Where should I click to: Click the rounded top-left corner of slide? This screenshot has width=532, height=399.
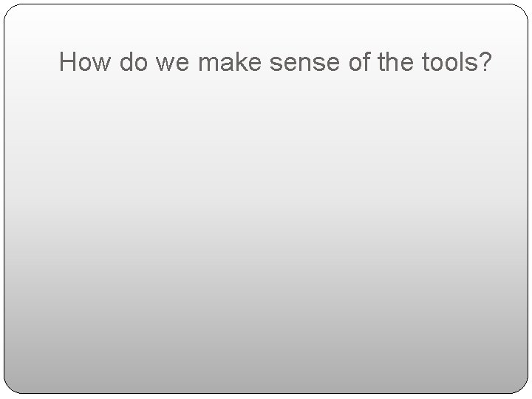coord(11,11)
